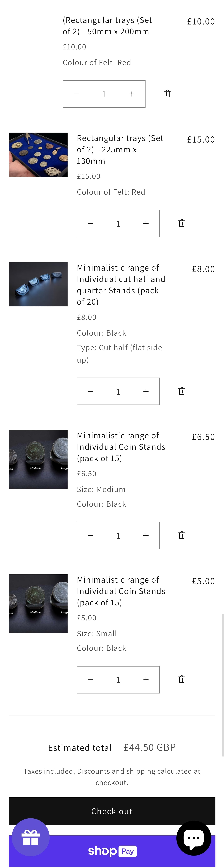This screenshot has height=868, width=224.
Task: Open Rectangular trays 225mm x 130mm product link
Action: [120, 149]
